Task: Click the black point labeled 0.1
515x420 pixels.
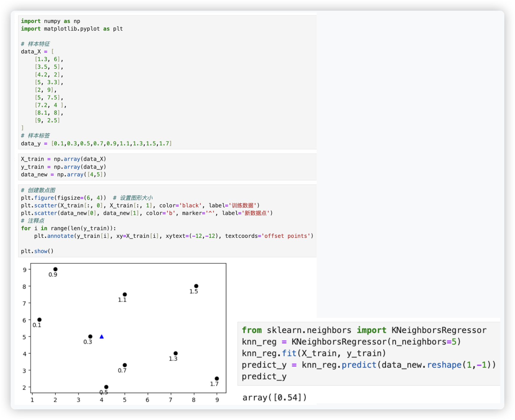Action: pos(39,320)
